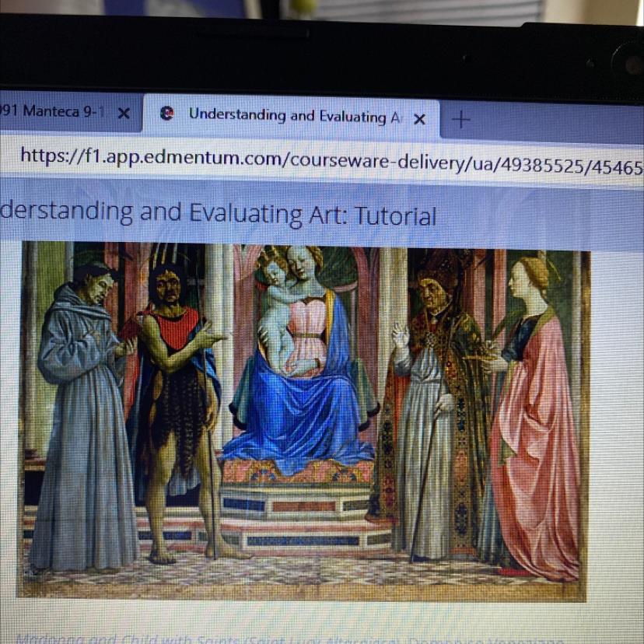The height and width of the screenshot is (644, 644).
Task: Focus the edmentum.com address bar
Action: coord(322,162)
